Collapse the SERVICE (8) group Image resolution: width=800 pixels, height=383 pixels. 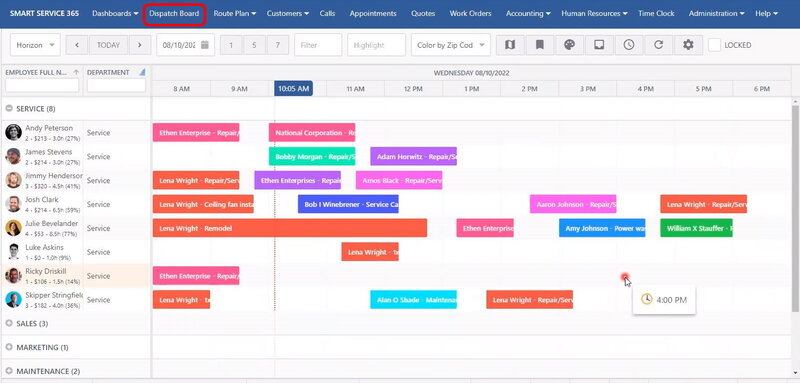[9, 109]
